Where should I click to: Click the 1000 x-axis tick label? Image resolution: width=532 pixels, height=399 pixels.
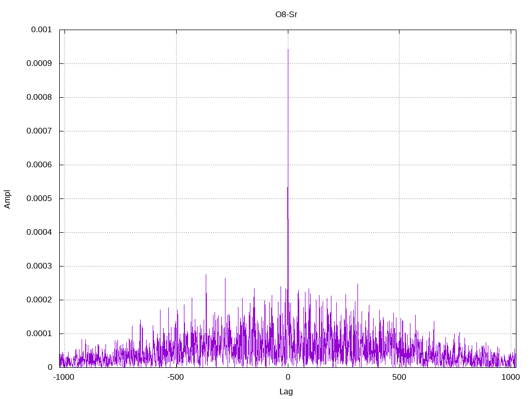511,377
